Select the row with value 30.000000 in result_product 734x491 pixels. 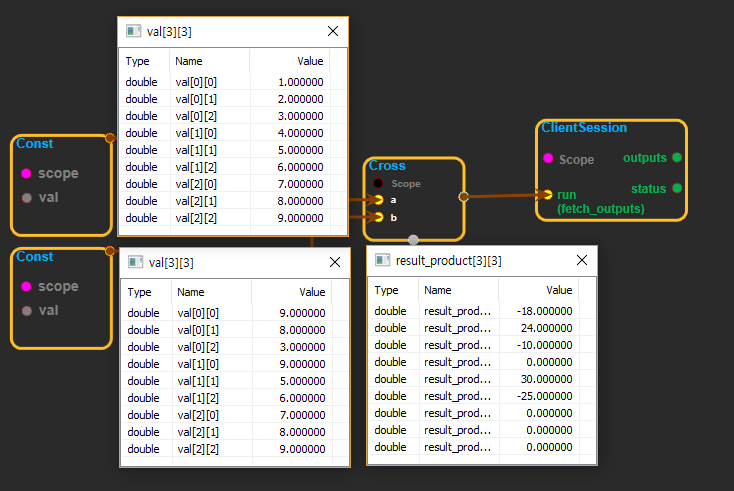click(482, 379)
